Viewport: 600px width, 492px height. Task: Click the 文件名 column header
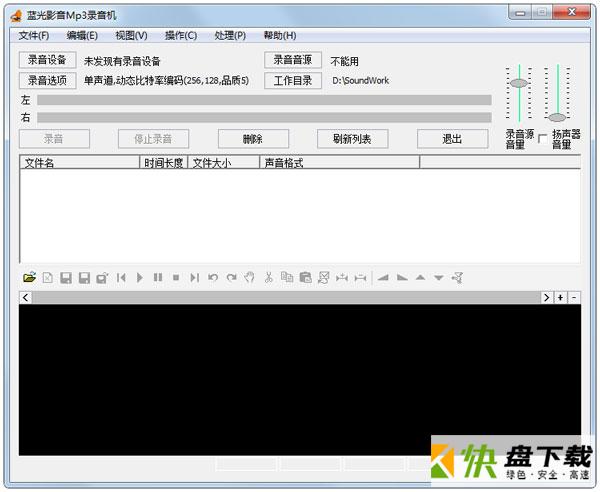[79, 163]
